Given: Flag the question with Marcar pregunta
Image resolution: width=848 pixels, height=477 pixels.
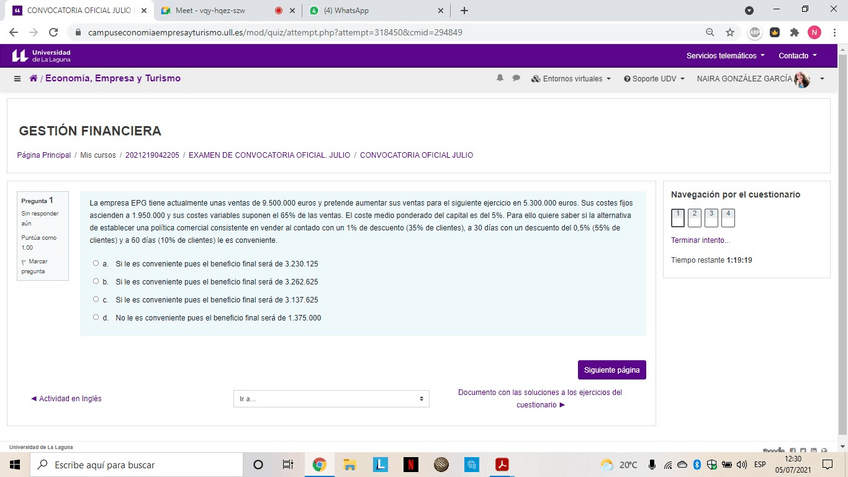Looking at the screenshot, I should point(35,266).
